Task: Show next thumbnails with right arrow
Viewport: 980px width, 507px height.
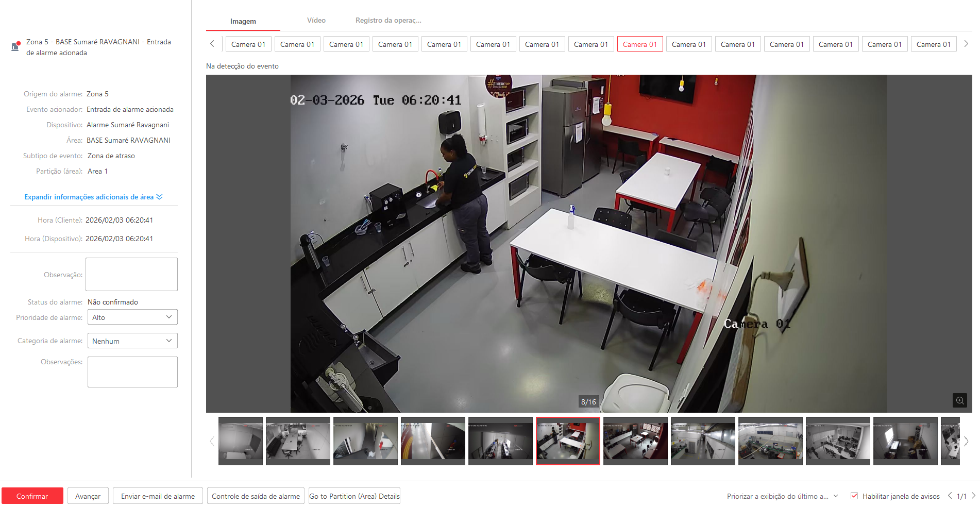Action: [966, 441]
